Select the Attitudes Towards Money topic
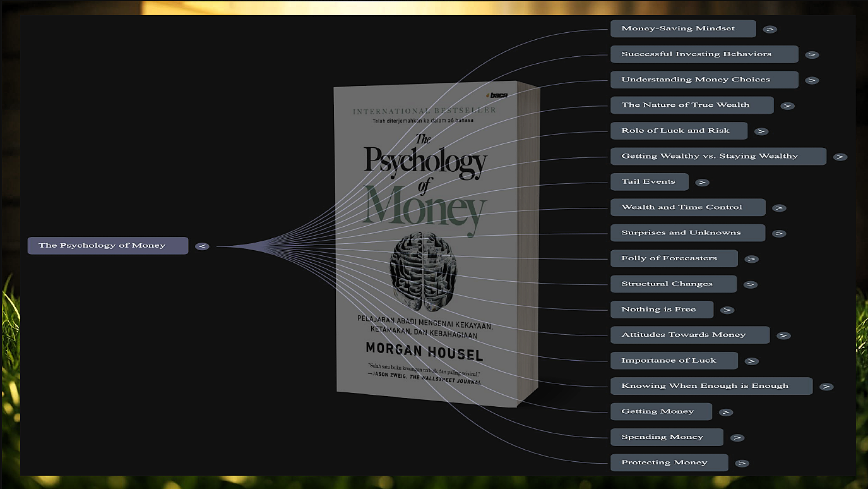The height and width of the screenshot is (489, 868). pyautogui.click(x=690, y=335)
